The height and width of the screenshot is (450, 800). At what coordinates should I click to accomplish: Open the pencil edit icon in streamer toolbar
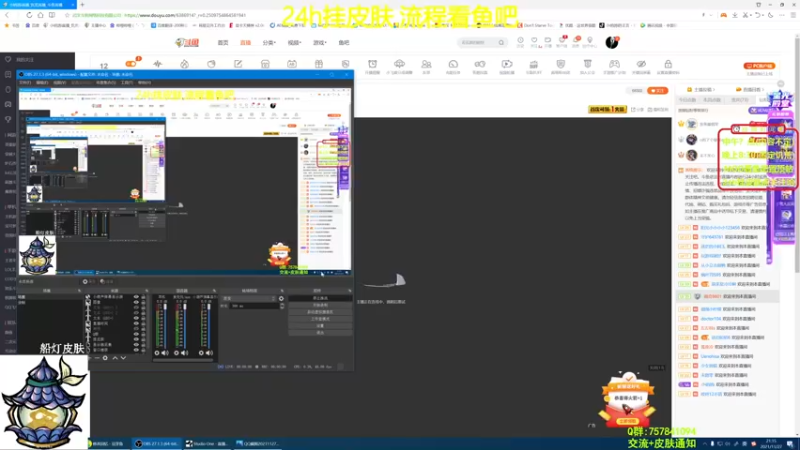point(238,64)
